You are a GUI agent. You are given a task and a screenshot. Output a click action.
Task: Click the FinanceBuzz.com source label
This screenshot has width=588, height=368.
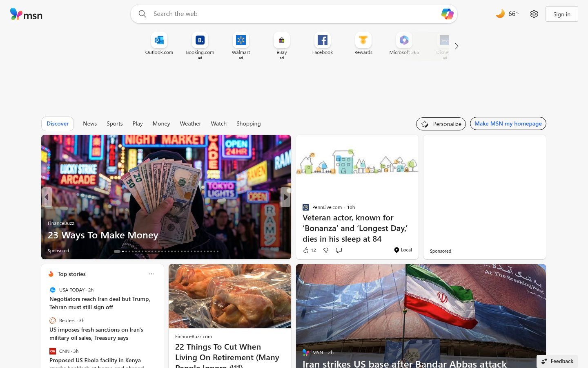(194, 337)
